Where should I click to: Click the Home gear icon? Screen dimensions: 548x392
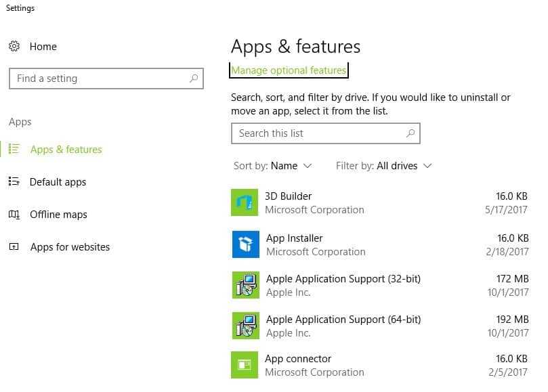coord(14,46)
